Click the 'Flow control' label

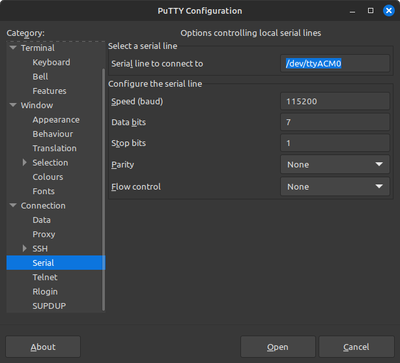pos(136,187)
